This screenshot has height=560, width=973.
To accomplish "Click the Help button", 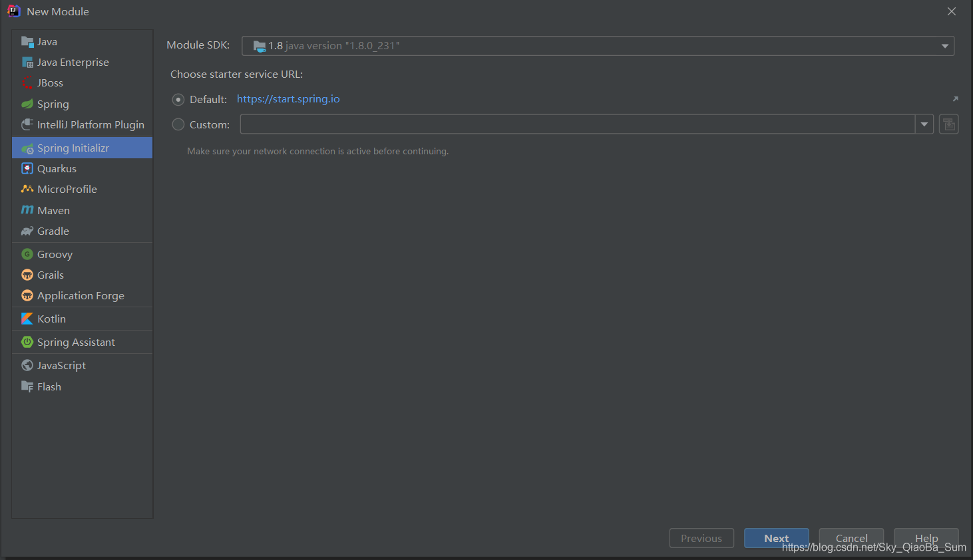I will [926, 538].
